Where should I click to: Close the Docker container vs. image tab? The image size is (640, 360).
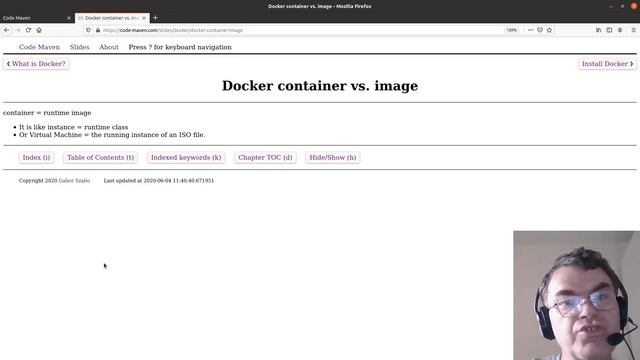click(144, 18)
